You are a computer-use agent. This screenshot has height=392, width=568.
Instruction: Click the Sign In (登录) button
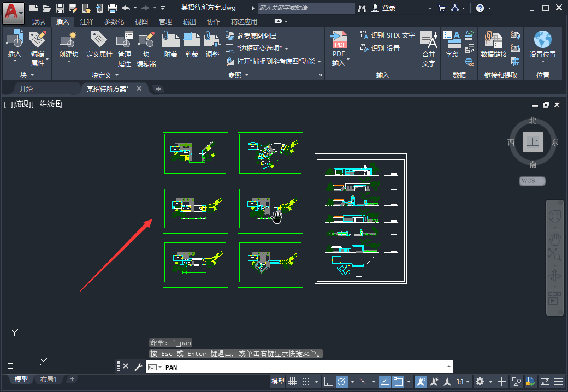384,8
